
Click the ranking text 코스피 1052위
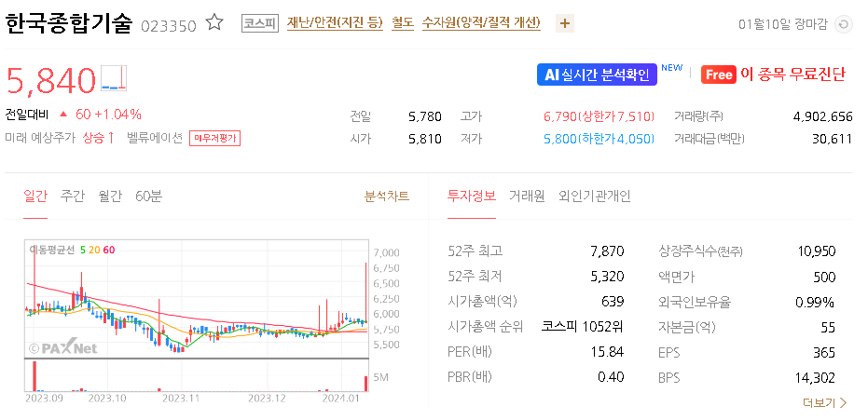coord(582,327)
